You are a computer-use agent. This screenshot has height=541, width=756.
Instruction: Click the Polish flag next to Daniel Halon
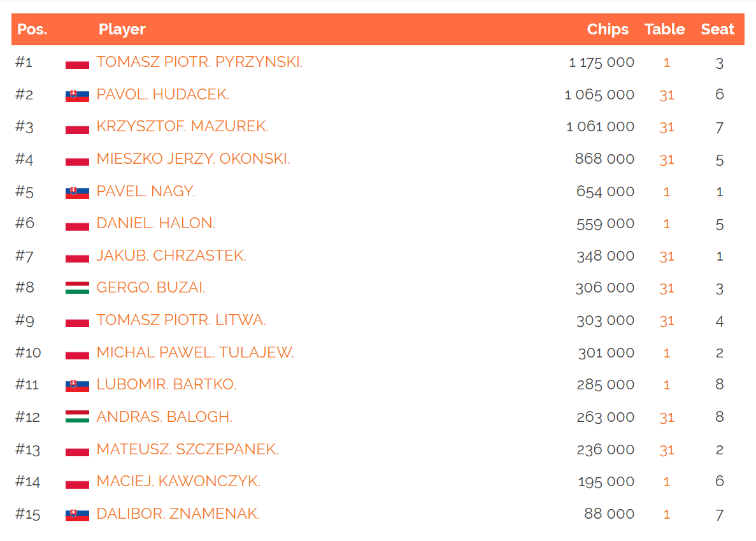click(x=77, y=224)
